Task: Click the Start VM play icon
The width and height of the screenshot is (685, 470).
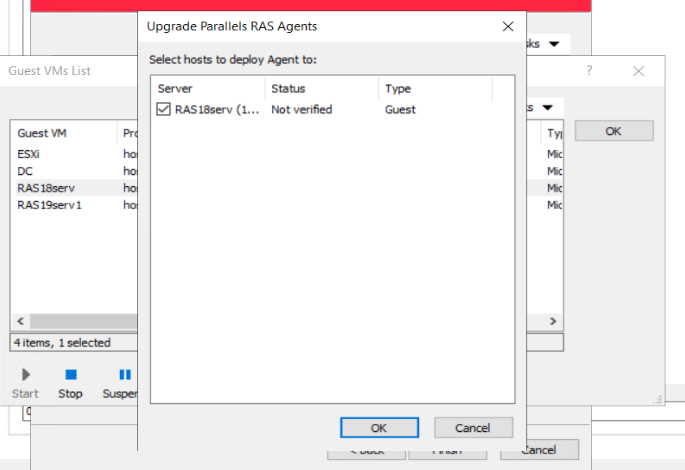Action: click(x=26, y=375)
